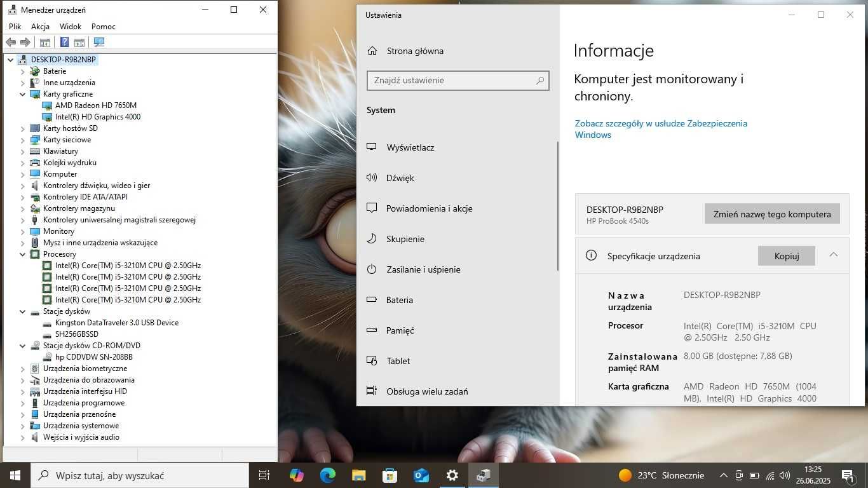Viewport: 868px width, 488px height.
Task: Collapse the Stacje dysków node
Action: click(23, 311)
